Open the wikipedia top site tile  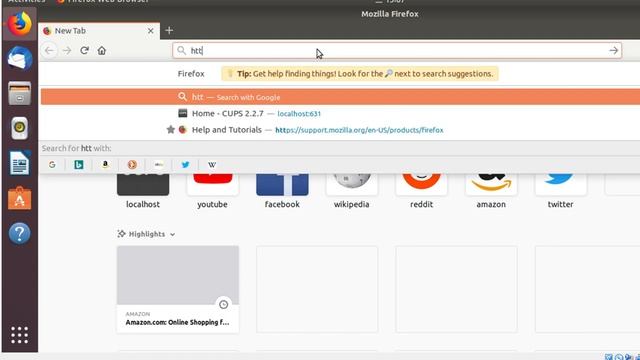point(351,191)
